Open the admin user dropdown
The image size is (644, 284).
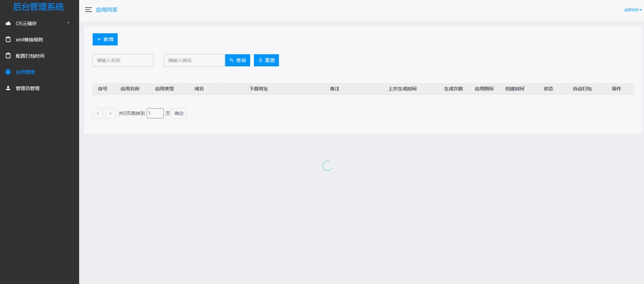point(633,10)
